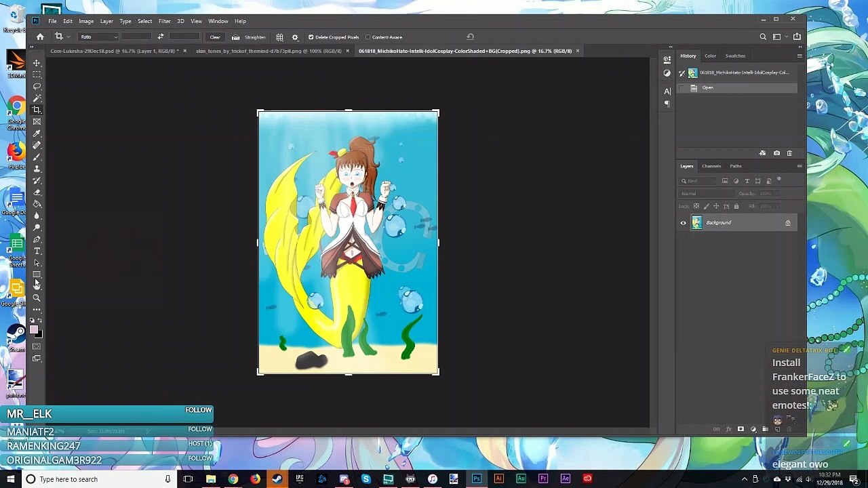Toggle Delete Cropped Pixels checkbox
The image size is (868, 488).
(311, 37)
